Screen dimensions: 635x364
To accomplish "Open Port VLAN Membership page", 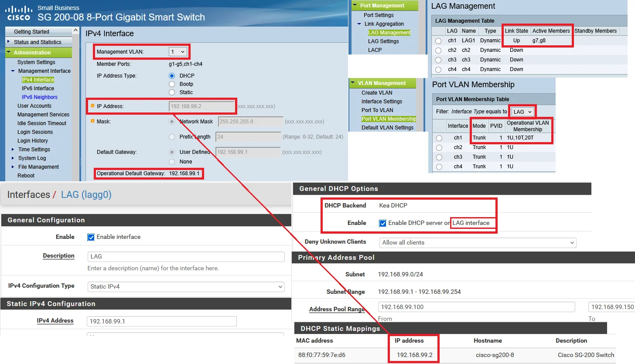I will coord(389,119).
